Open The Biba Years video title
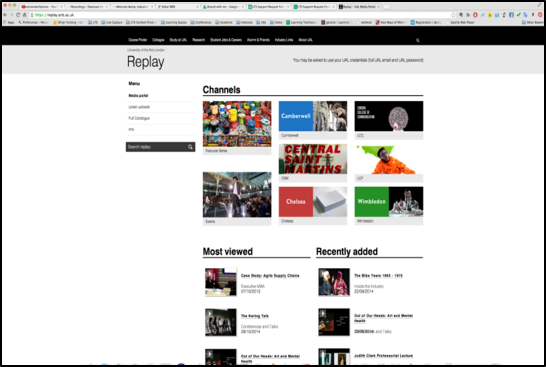The image size is (546, 367). (x=378, y=276)
